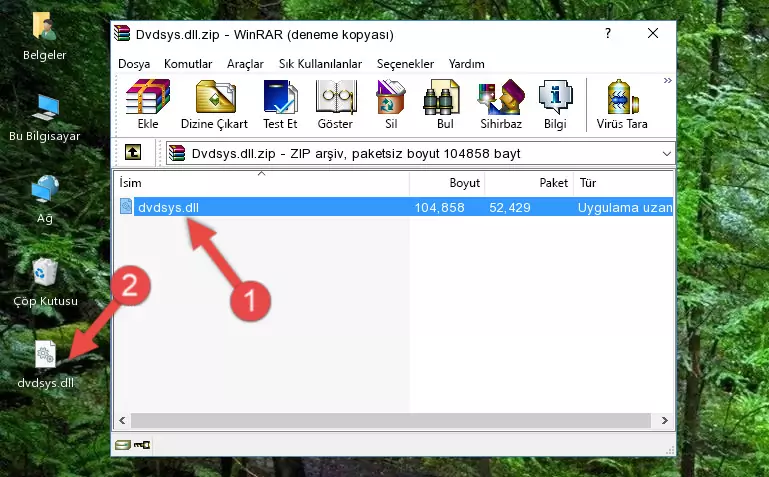Click the dvdsys.dll file icon in list
The width and height of the screenshot is (769, 477).
pyautogui.click(x=126, y=206)
